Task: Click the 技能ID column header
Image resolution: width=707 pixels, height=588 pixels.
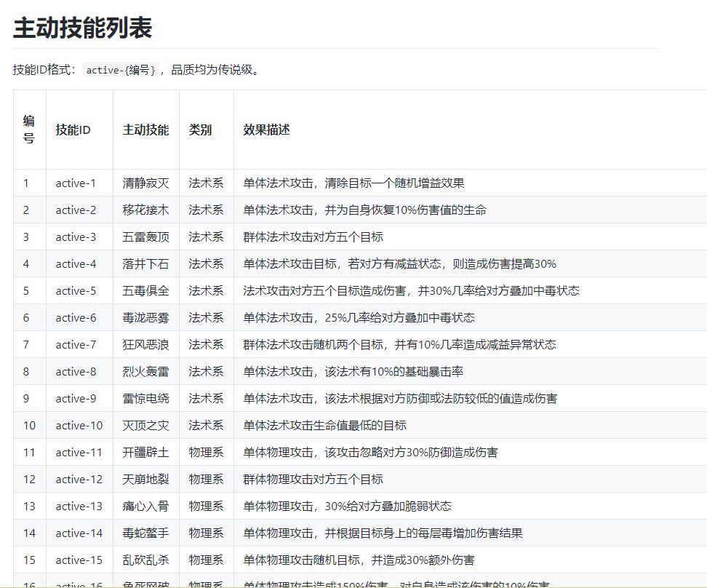Action: click(73, 130)
